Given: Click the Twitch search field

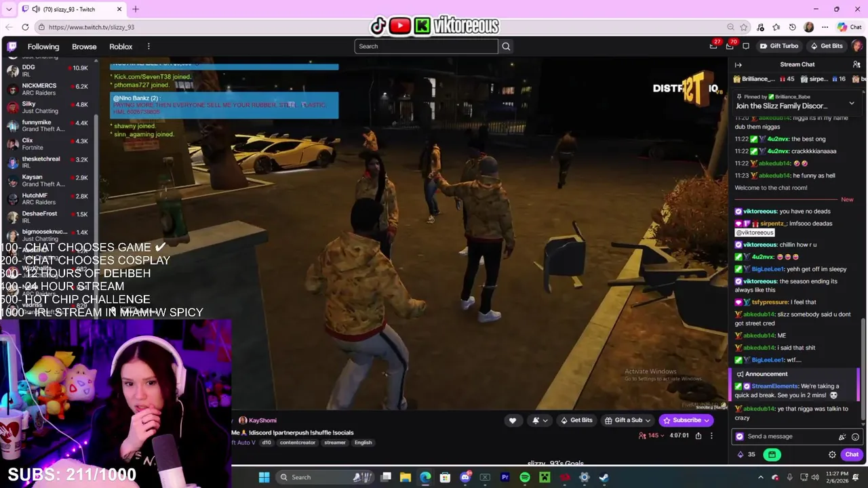Looking at the screenshot, I should (426, 46).
